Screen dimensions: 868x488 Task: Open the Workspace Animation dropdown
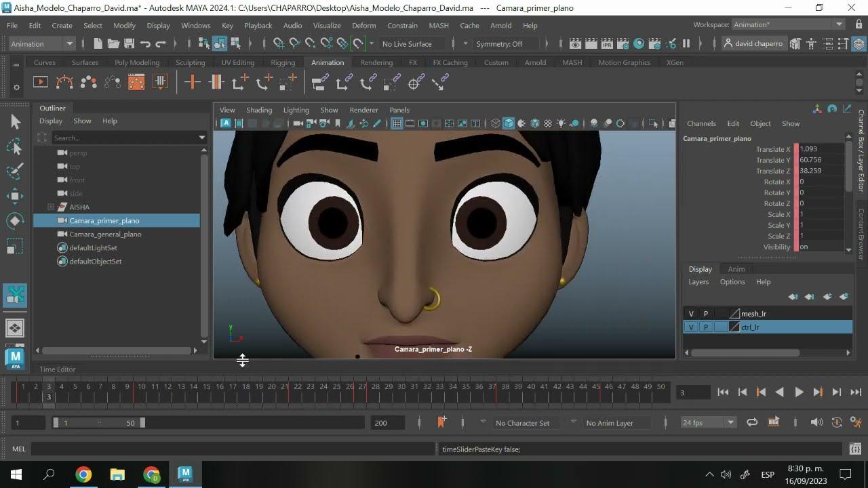click(789, 24)
